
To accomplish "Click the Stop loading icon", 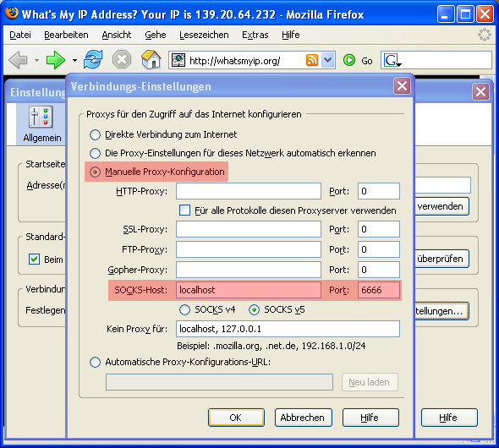I will (x=122, y=59).
